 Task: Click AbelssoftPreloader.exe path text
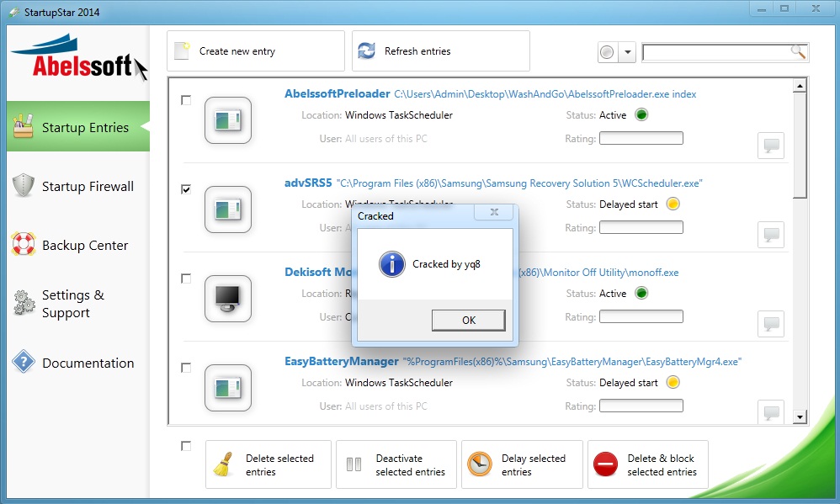545,94
